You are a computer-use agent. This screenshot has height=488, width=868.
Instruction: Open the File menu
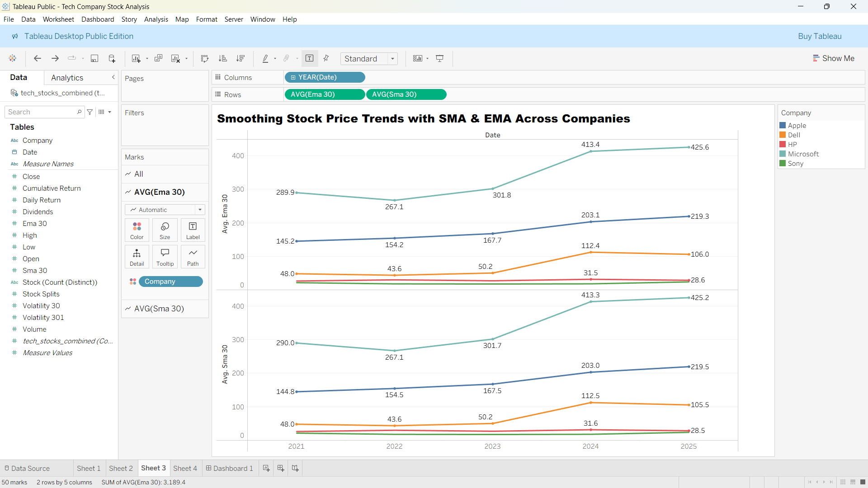pyautogui.click(x=9, y=19)
